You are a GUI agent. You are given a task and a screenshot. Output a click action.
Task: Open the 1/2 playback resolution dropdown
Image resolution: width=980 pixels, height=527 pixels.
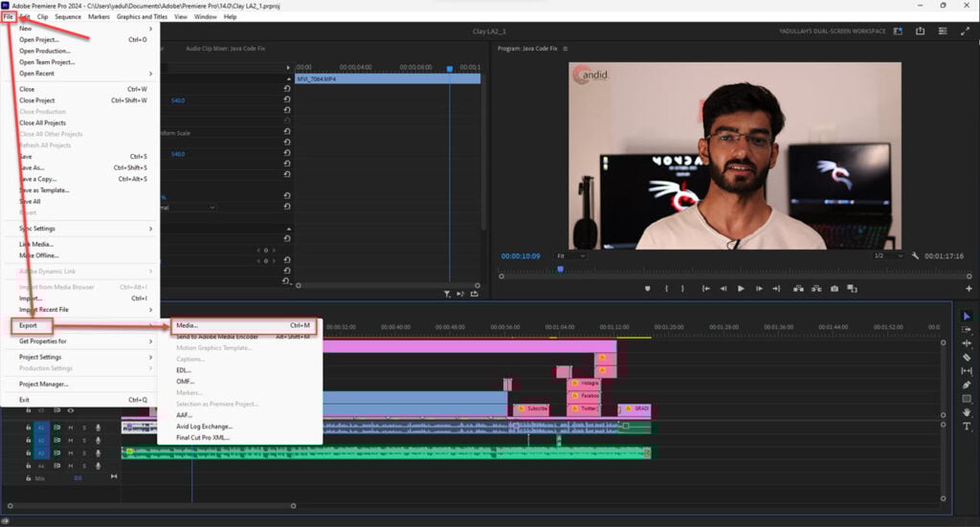pyautogui.click(x=887, y=256)
